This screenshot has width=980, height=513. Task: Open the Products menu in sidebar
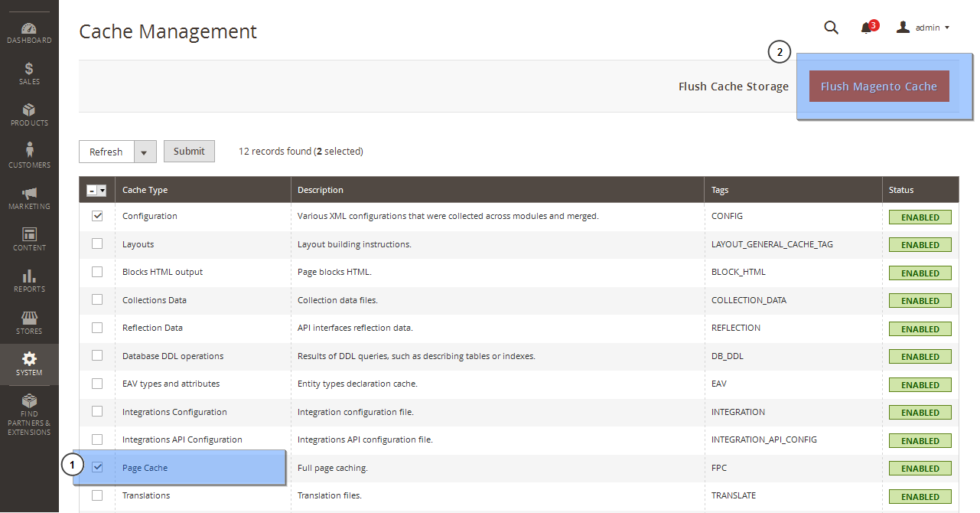coord(29,115)
